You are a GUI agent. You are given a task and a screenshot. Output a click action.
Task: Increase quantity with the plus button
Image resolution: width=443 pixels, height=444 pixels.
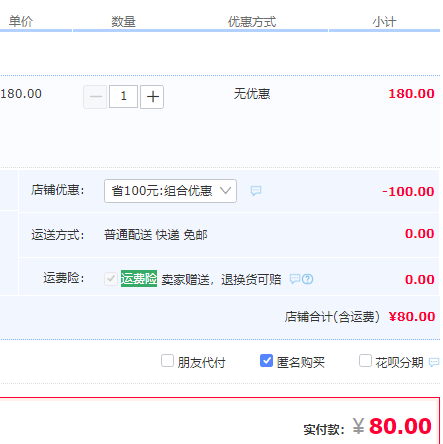tap(152, 97)
